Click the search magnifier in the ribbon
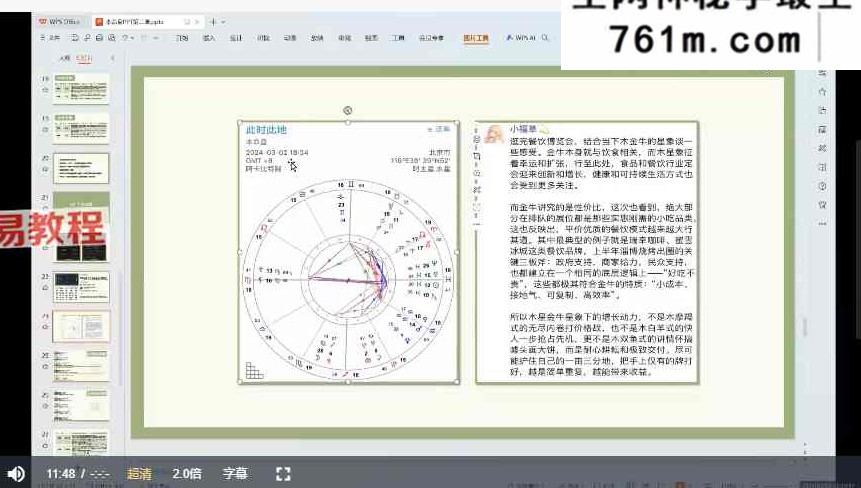This screenshot has width=861, height=488. click(545, 38)
